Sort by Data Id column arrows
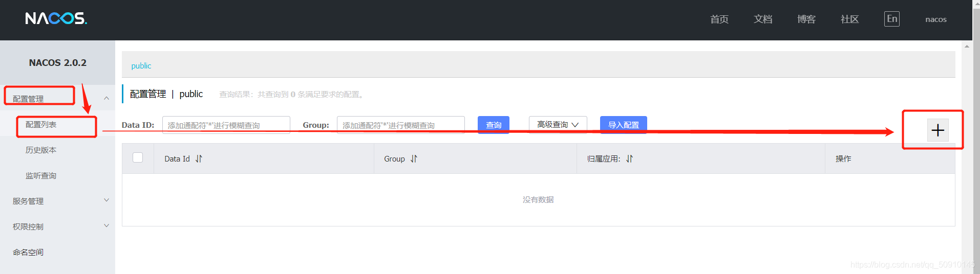 click(199, 159)
